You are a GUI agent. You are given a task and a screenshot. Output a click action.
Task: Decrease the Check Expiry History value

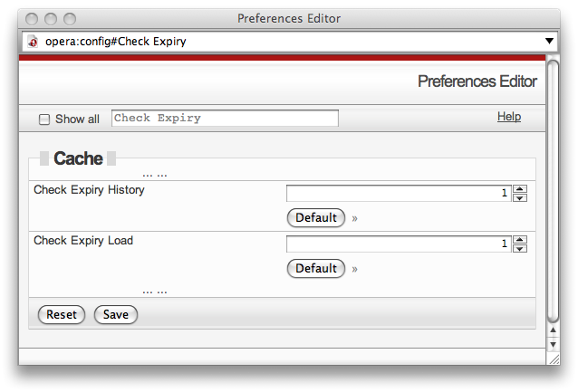pos(520,198)
